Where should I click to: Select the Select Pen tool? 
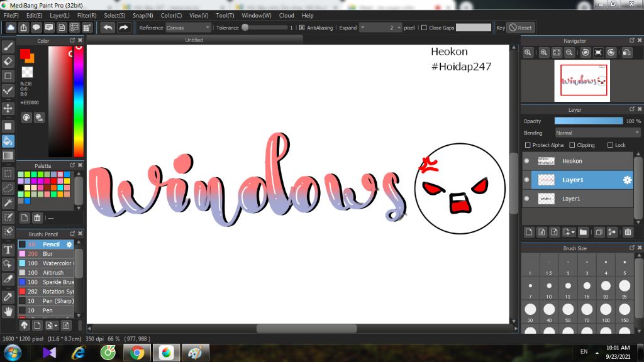[x=8, y=217]
